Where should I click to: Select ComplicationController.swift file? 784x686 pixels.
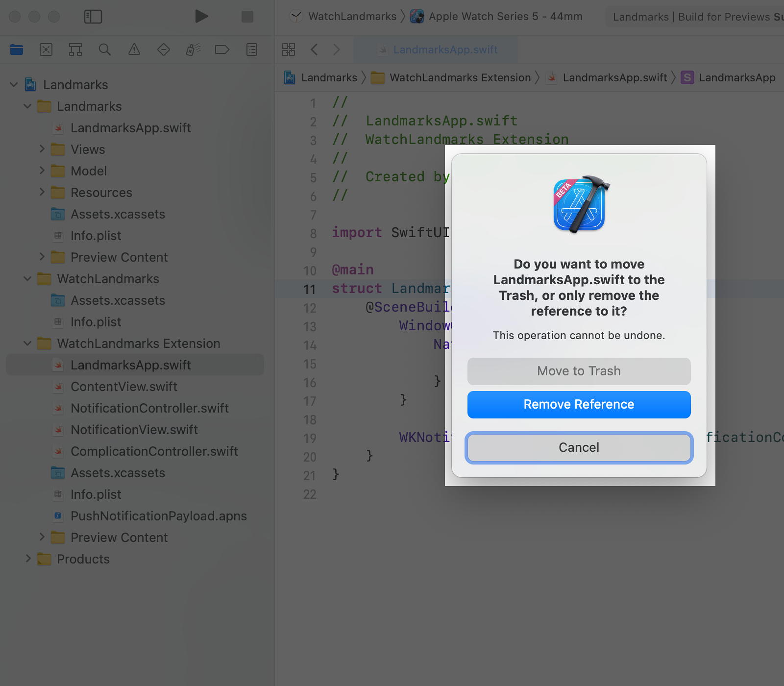coord(154,451)
